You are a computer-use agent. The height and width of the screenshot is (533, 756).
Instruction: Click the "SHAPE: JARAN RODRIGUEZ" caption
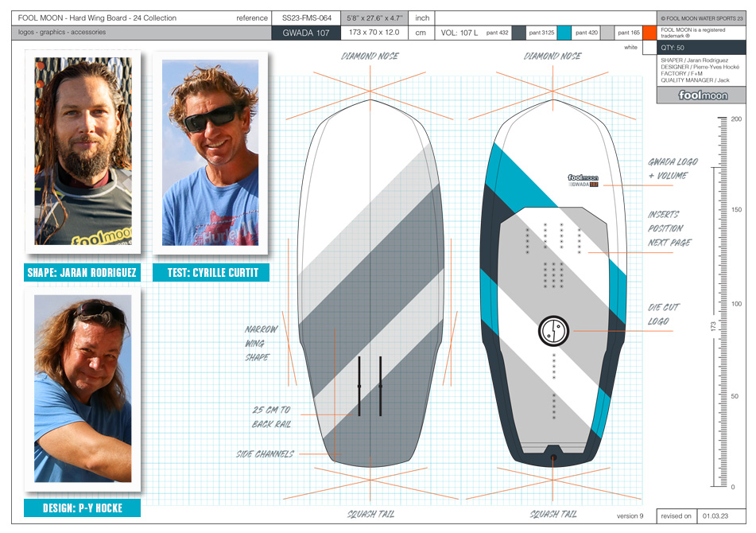click(x=82, y=273)
